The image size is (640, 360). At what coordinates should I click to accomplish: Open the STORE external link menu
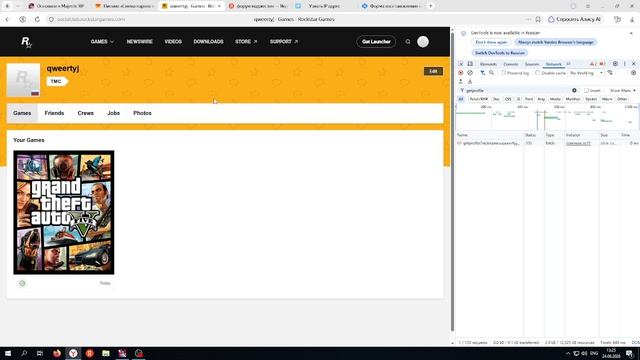[x=246, y=42]
